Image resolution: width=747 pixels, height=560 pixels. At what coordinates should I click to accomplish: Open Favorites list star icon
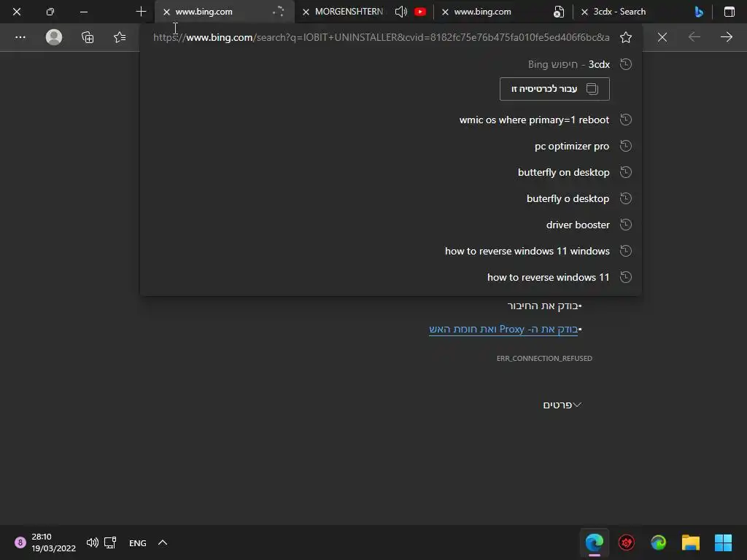pyautogui.click(x=120, y=37)
